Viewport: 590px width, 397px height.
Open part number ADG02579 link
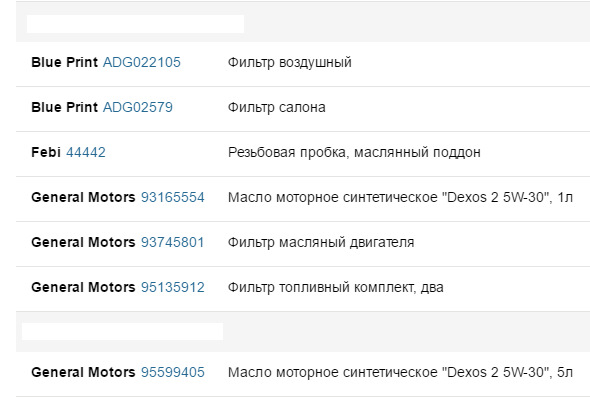[138, 107]
